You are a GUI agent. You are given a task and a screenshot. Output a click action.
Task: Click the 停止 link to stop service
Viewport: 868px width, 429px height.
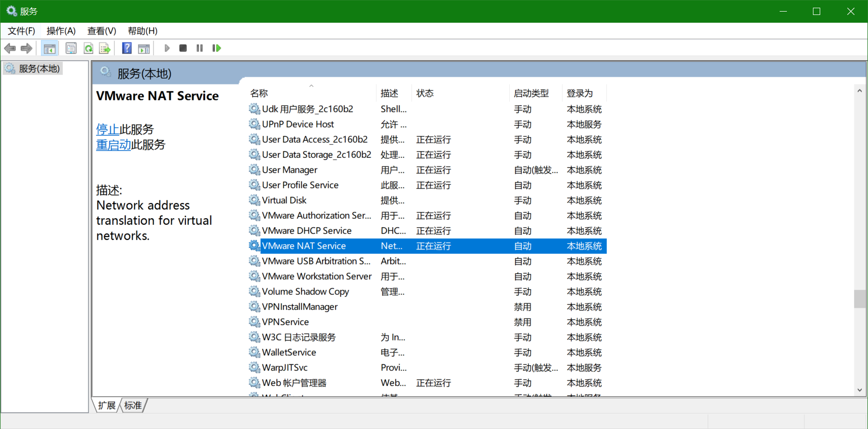point(108,129)
